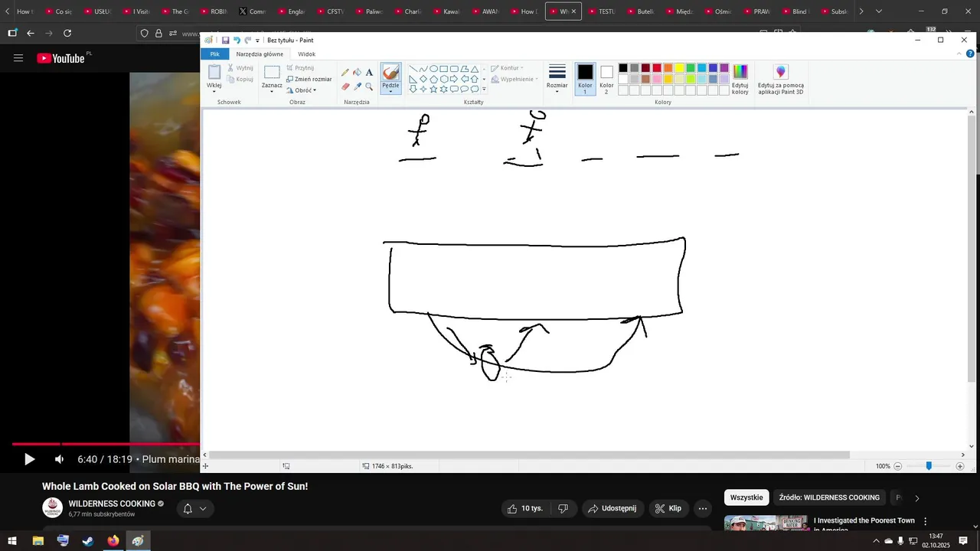Open Customize Quick Access Toolbar dropdown
The width and height of the screenshot is (980, 551).
point(257,40)
